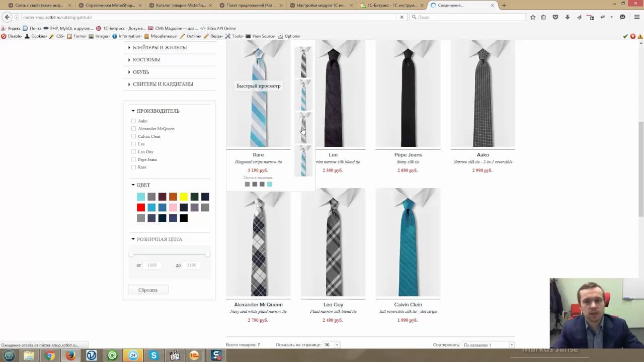Click the maximum price до input field
Image resolution: width=644 pixels, height=362 pixels.
tap(192, 265)
